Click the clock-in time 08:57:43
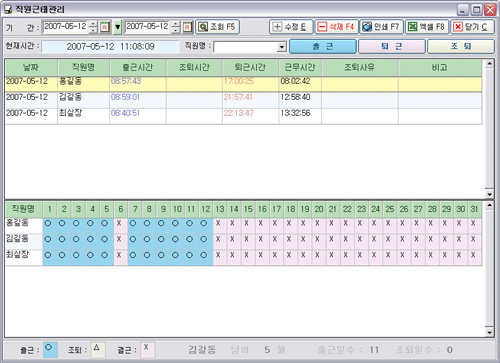The width and height of the screenshot is (500, 363). click(126, 81)
